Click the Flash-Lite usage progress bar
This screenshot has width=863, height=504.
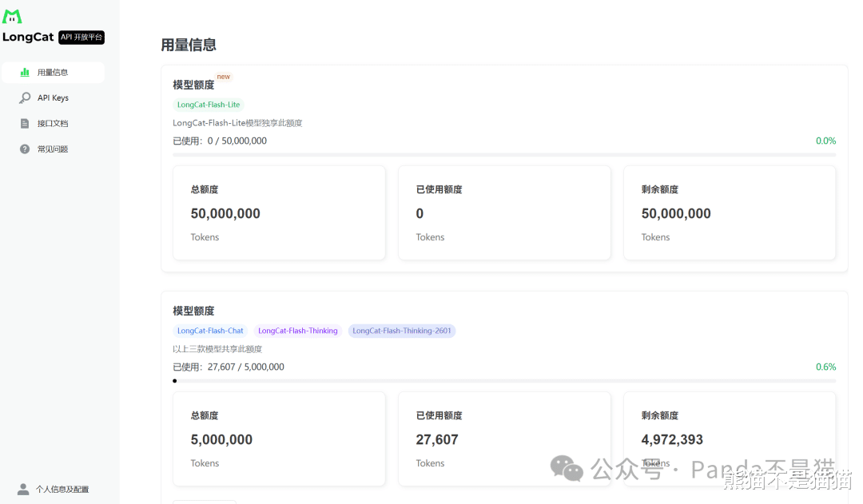click(504, 155)
